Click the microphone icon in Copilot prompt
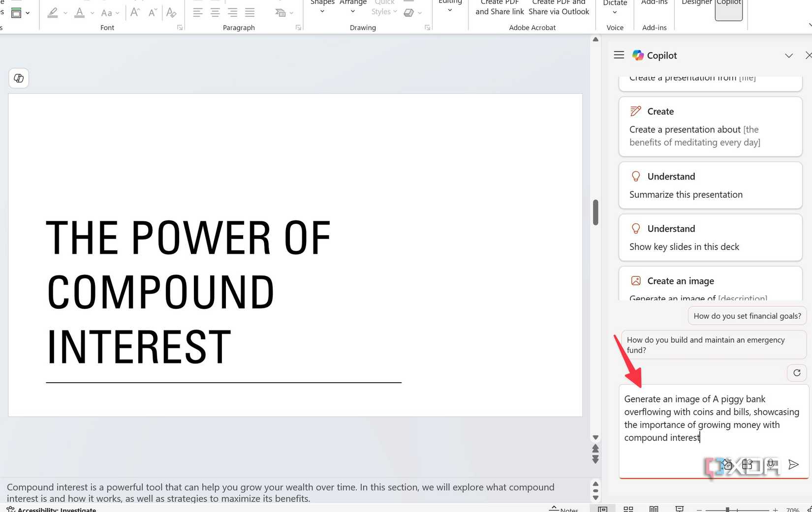The width and height of the screenshot is (812, 512). click(771, 464)
